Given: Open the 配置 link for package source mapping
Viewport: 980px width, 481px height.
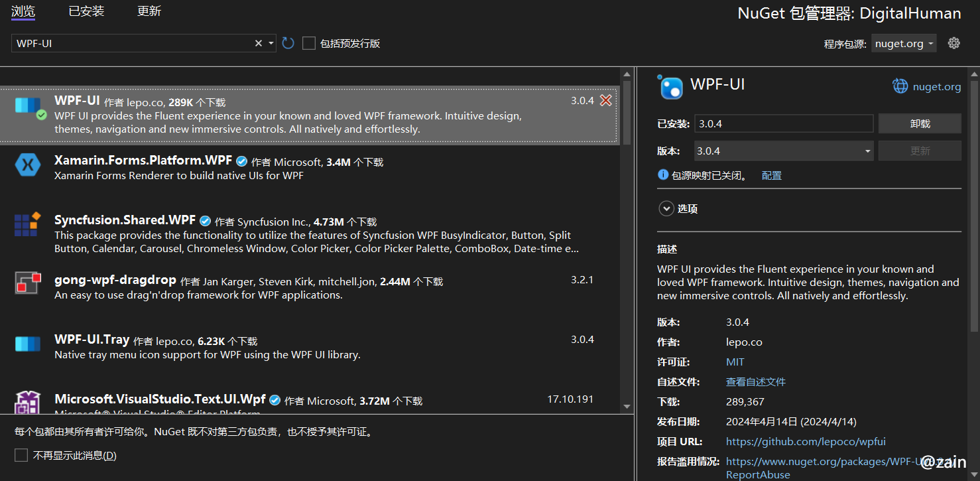Looking at the screenshot, I should click(772, 175).
